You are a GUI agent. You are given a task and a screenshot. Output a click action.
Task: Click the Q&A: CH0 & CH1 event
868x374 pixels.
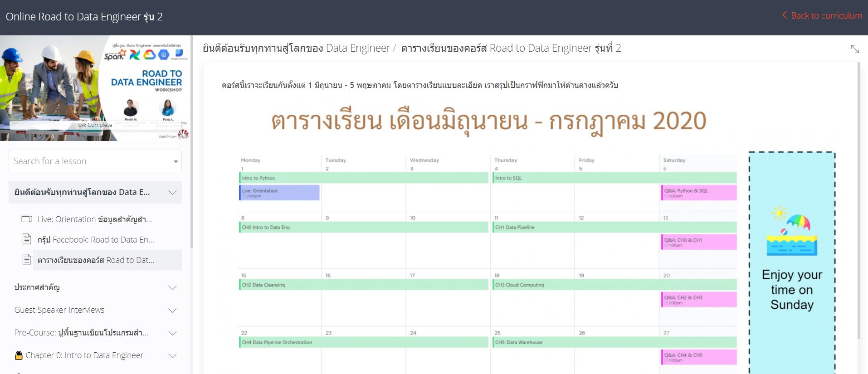click(699, 242)
